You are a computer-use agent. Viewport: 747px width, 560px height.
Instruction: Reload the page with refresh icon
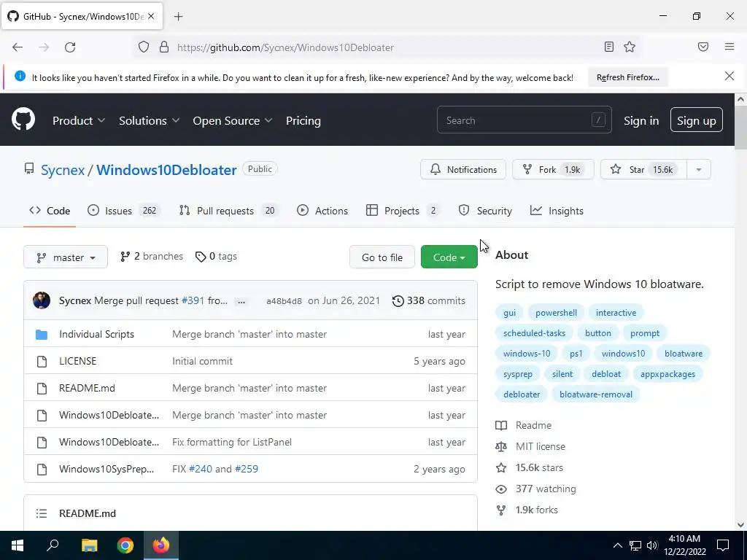click(x=70, y=47)
